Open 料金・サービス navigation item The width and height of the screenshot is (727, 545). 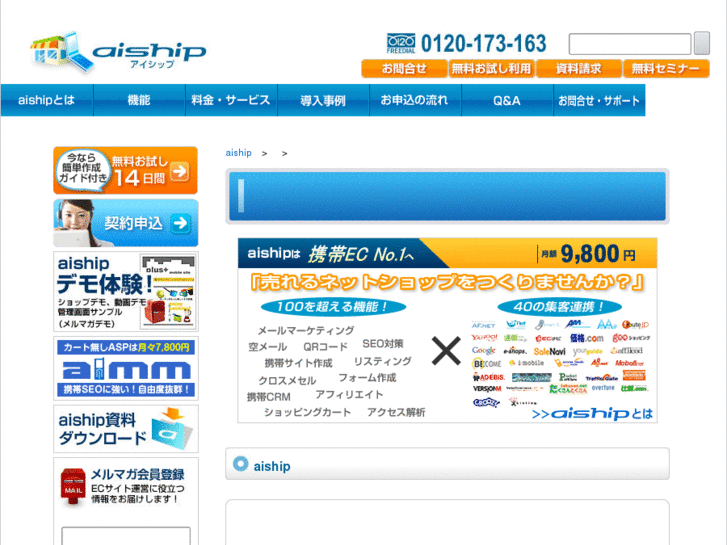coord(231,100)
